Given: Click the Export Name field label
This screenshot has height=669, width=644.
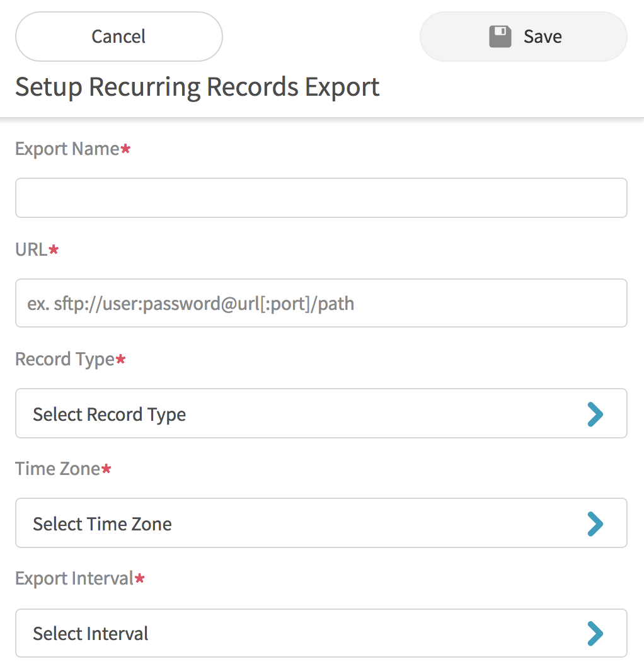Looking at the screenshot, I should (x=67, y=149).
